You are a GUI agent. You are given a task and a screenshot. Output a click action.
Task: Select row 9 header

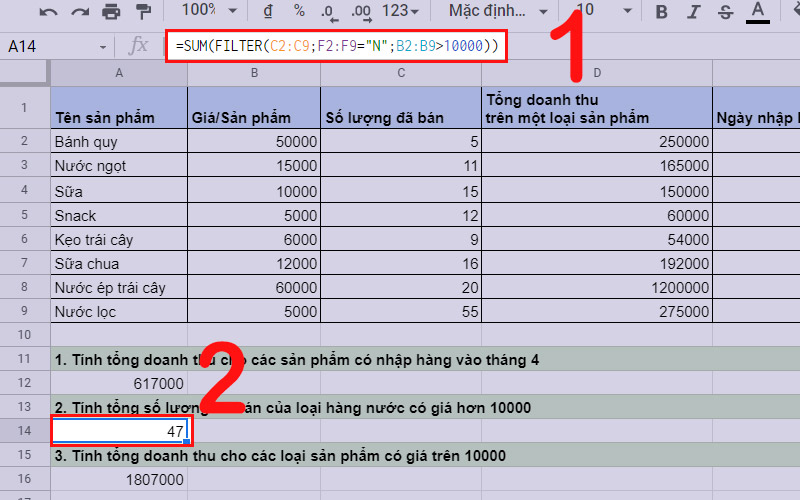tap(25, 310)
